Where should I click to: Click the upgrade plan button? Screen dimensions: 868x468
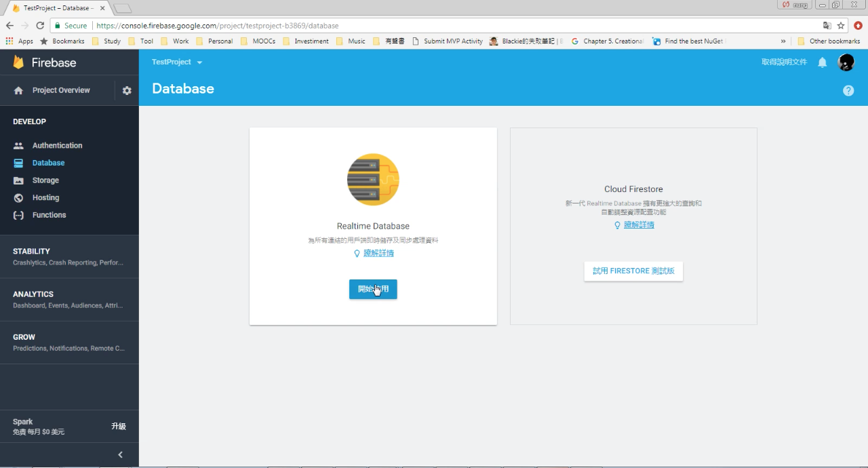point(119,426)
